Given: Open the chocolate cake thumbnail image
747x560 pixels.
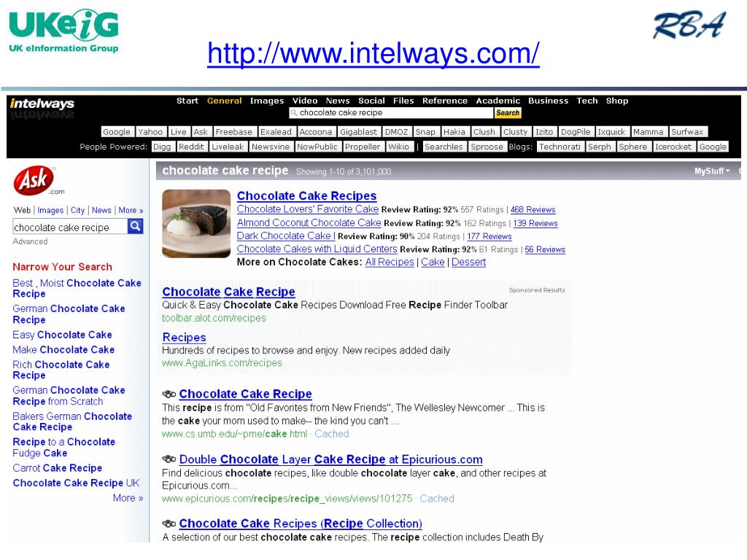Looking at the screenshot, I should pyautogui.click(x=196, y=223).
